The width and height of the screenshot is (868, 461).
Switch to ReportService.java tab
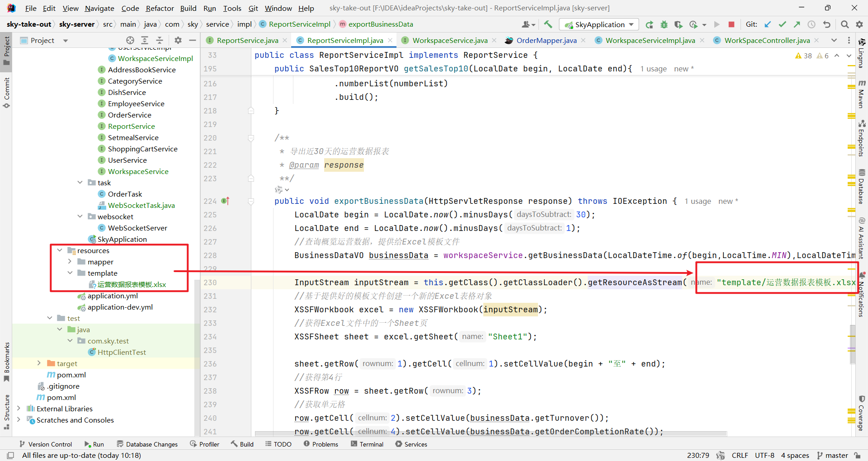247,41
